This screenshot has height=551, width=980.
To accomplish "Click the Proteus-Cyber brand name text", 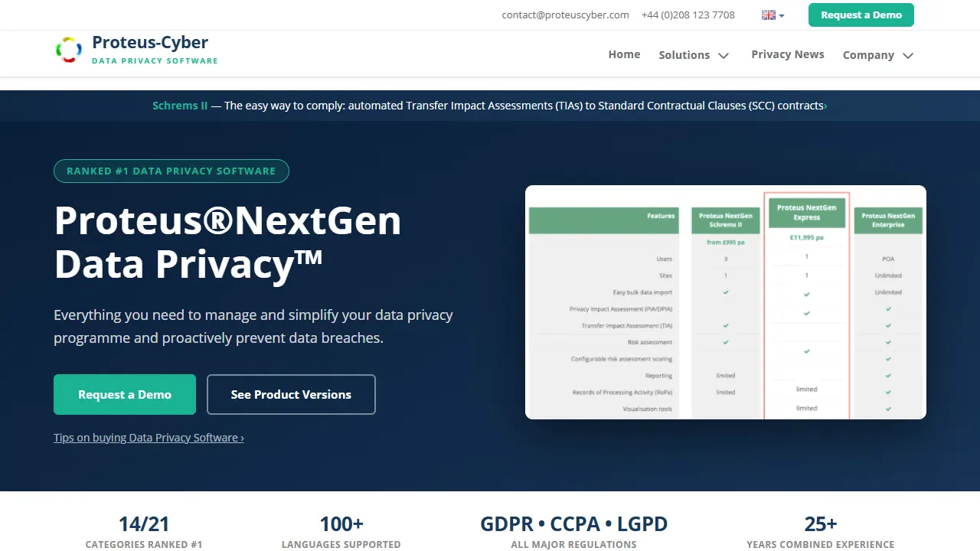I will pyautogui.click(x=150, y=42).
